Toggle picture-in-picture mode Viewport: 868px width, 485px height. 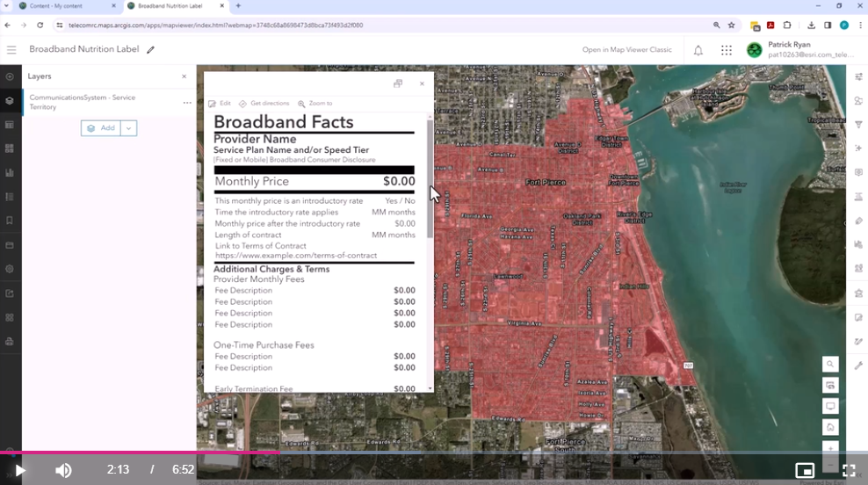[x=805, y=471]
